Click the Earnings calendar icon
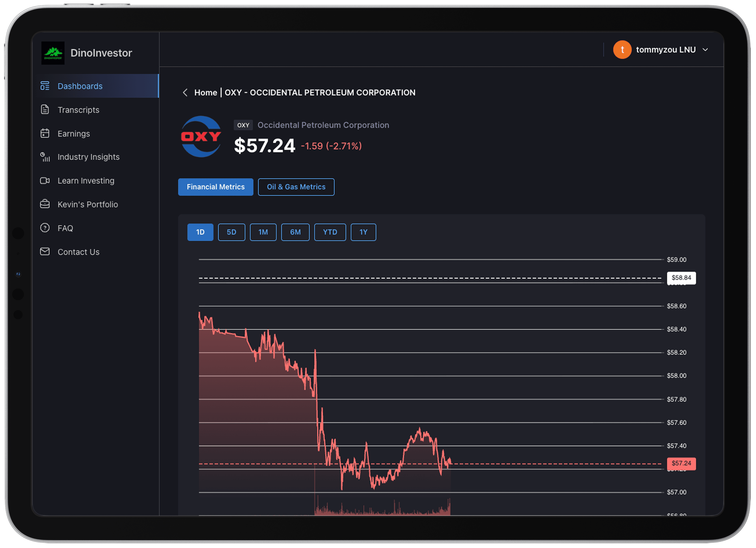Viewport: 756px width, 548px height. [45, 133]
